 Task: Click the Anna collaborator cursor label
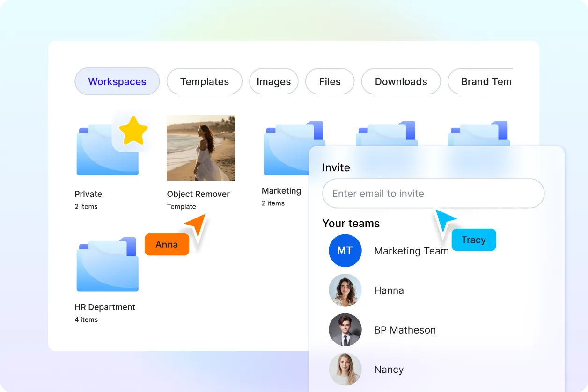tap(166, 244)
